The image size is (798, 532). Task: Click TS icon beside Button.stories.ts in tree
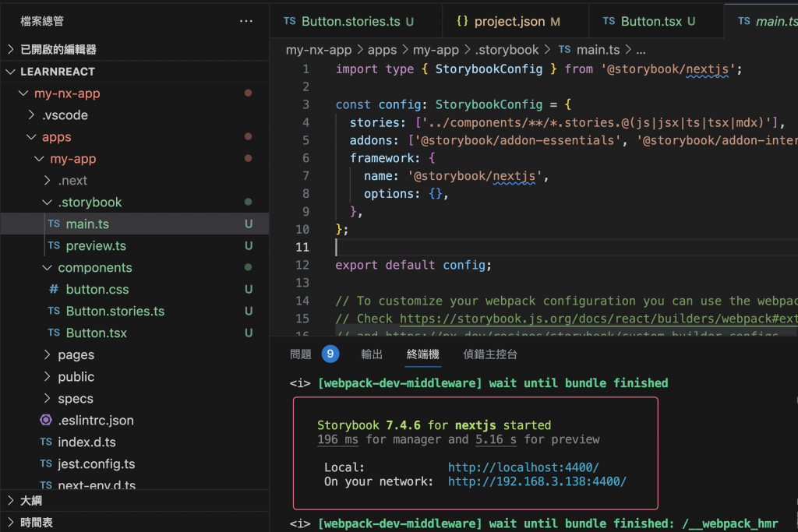pyautogui.click(x=54, y=311)
